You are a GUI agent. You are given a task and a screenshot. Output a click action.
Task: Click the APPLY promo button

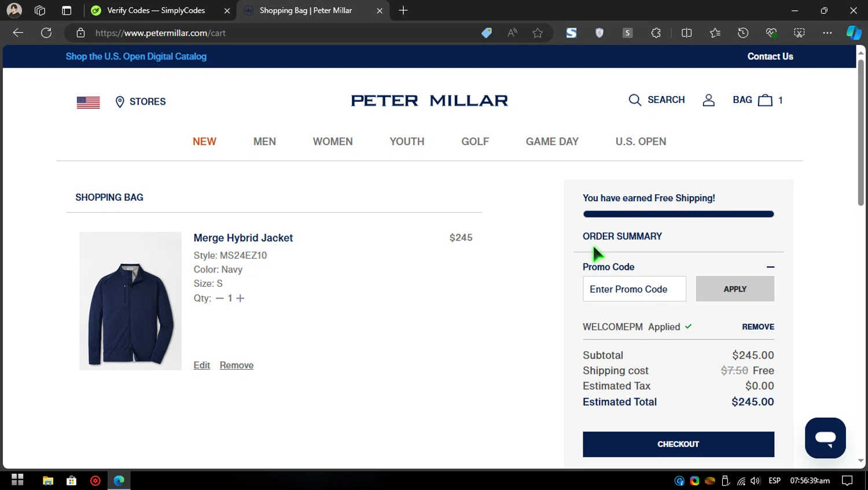735,289
